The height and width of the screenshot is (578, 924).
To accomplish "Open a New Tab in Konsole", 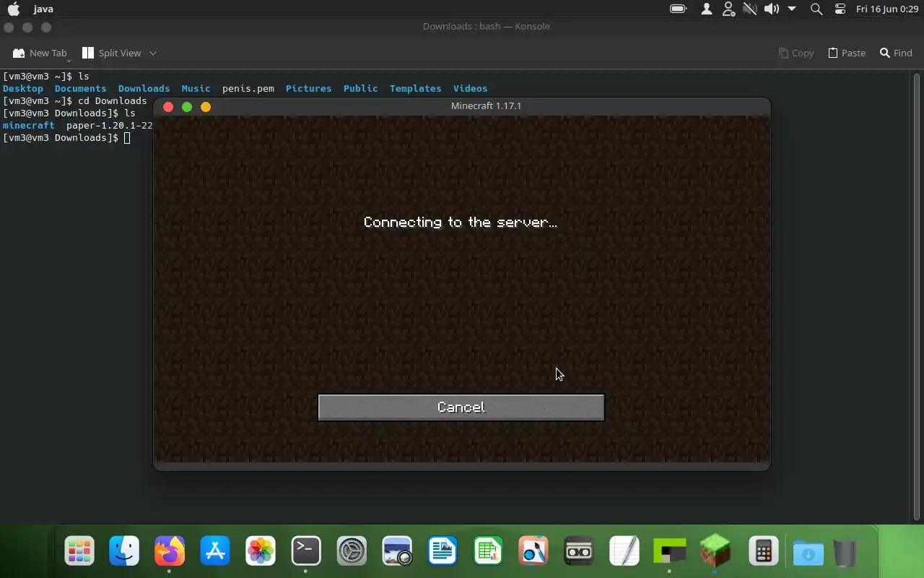I will point(40,53).
